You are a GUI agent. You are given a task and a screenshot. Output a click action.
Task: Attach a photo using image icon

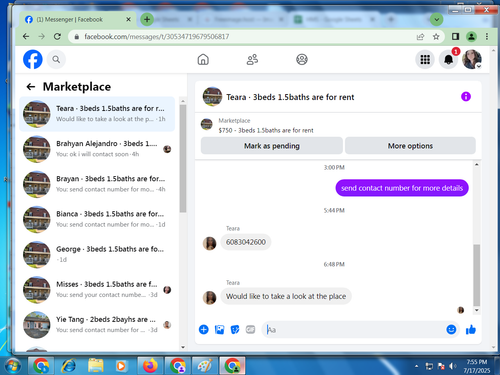click(219, 330)
